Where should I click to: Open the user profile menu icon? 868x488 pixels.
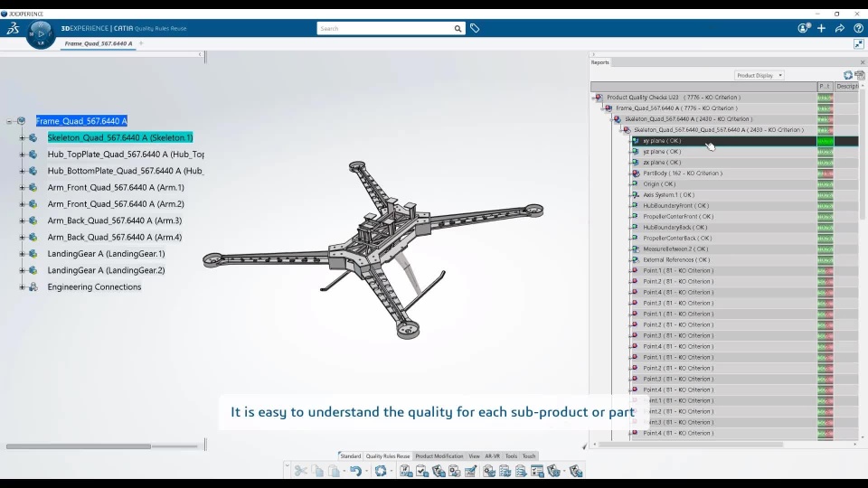click(804, 28)
